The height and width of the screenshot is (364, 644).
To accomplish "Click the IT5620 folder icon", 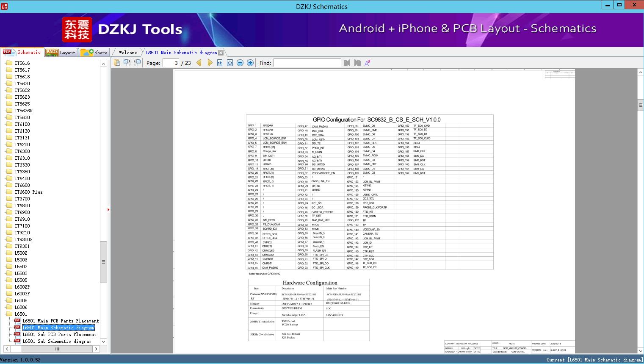I will click(x=9, y=83).
